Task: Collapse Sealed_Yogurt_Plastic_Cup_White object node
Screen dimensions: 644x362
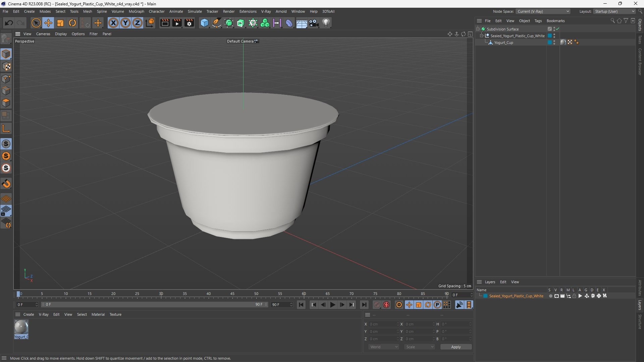Action: [482, 36]
